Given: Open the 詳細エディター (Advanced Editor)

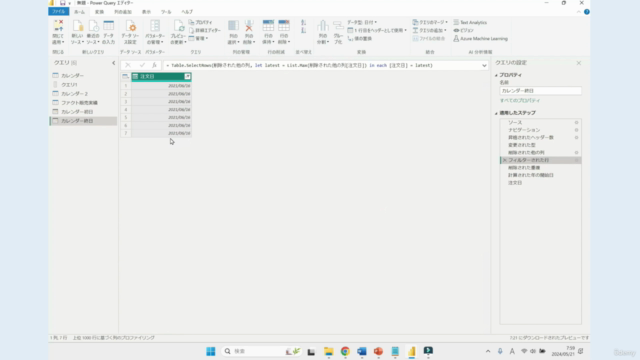Looking at the screenshot, I should (x=204, y=30).
